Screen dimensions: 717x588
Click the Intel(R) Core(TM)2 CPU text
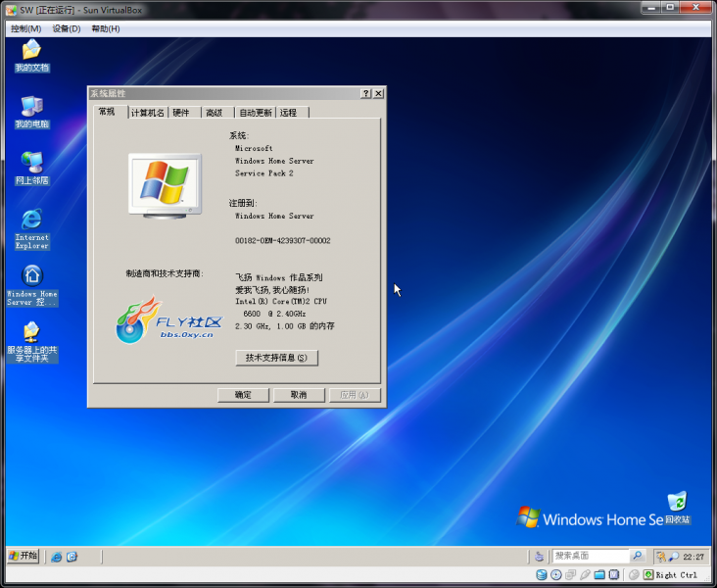pos(281,302)
